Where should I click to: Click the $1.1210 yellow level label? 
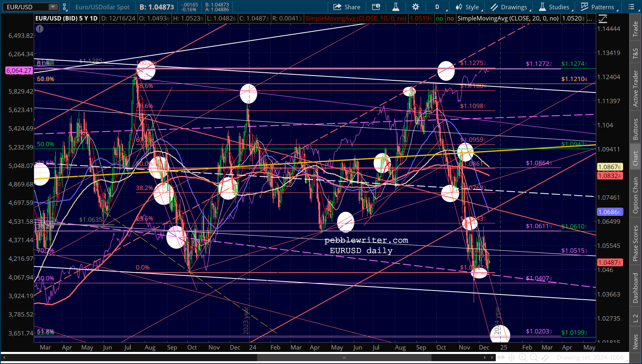574,79
